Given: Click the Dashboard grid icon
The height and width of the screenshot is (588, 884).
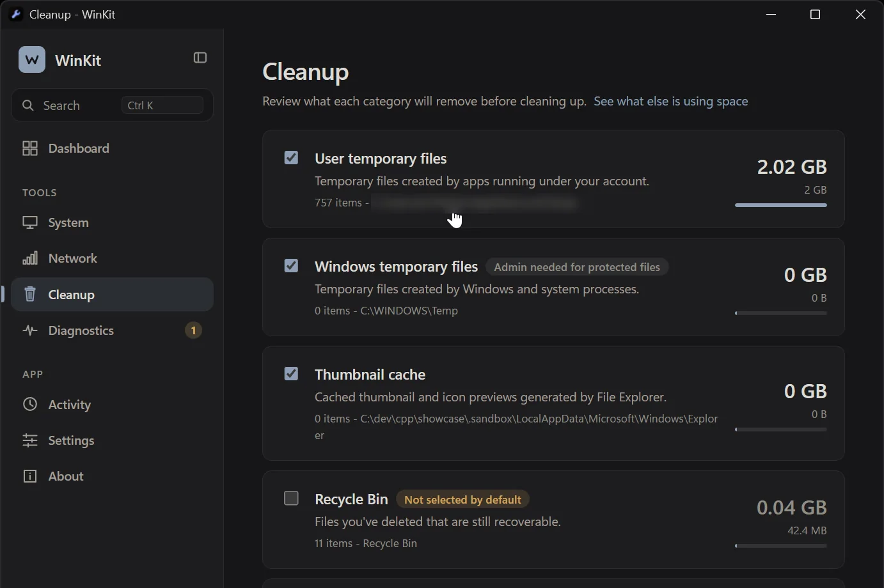Looking at the screenshot, I should click(30, 148).
